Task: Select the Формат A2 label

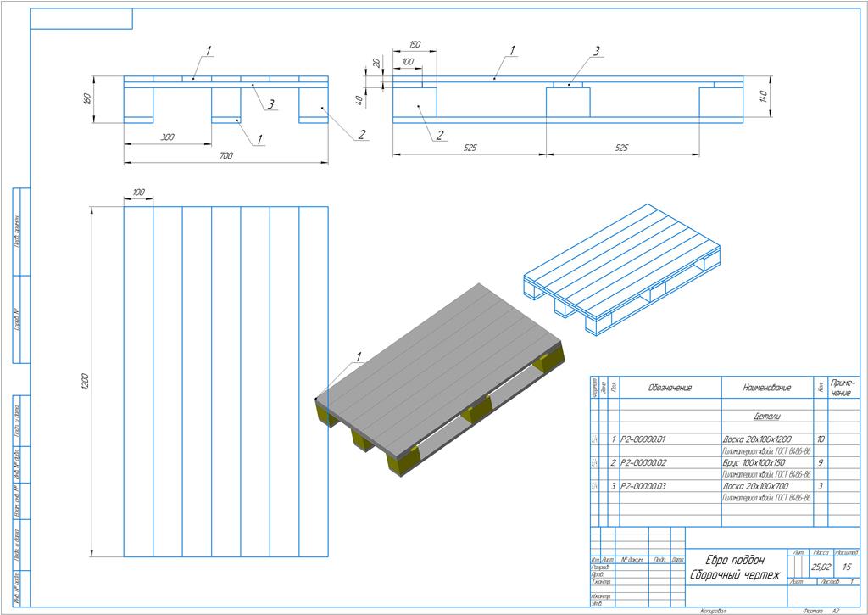Action: tap(821, 611)
